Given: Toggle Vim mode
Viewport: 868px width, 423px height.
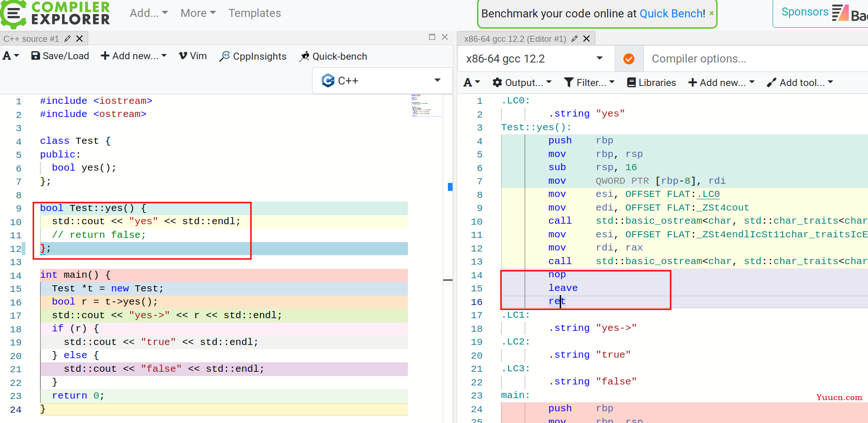Looking at the screenshot, I should pyautogui.click(x=193, y=56).
